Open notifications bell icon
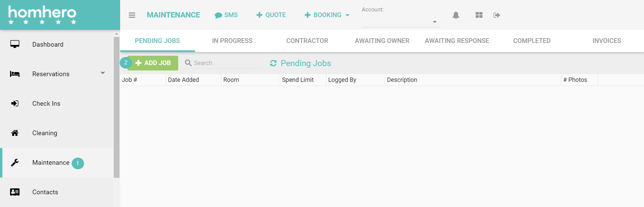The height and width of the screenshot is (207, 644). coord(455,15)
